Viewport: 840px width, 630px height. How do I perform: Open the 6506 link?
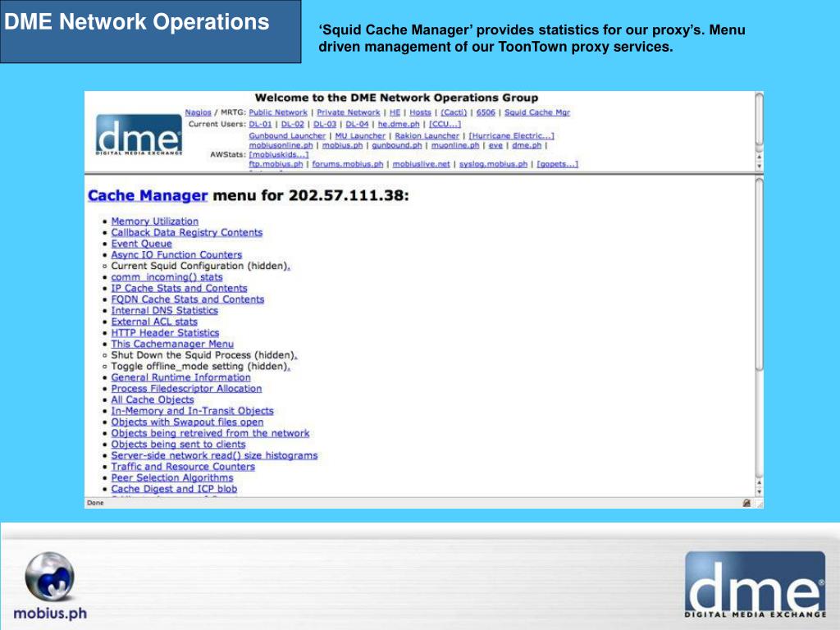pyautogui.click(x=486, y=112)
